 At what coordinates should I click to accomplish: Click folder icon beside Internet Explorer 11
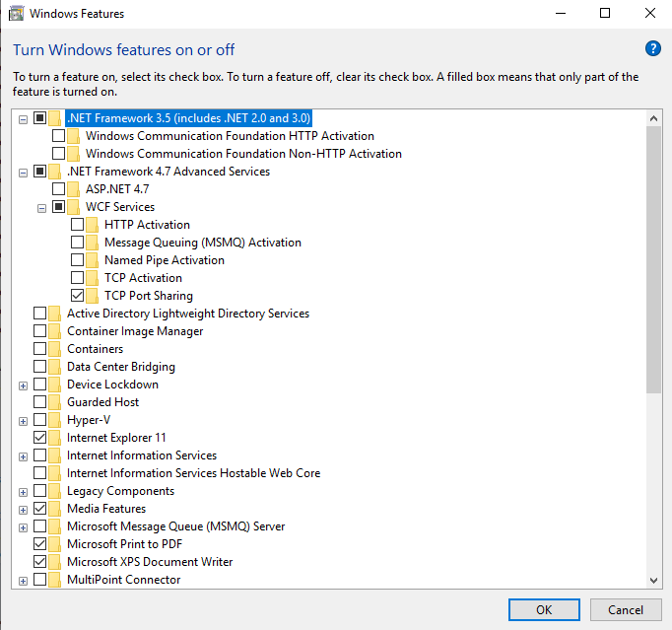point(54,438)
